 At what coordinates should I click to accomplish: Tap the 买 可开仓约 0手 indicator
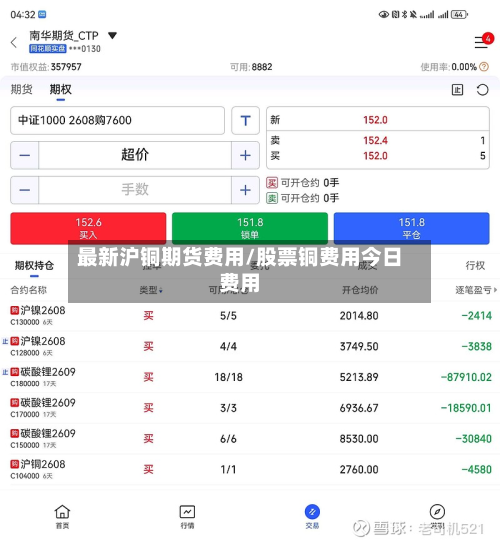302,182
